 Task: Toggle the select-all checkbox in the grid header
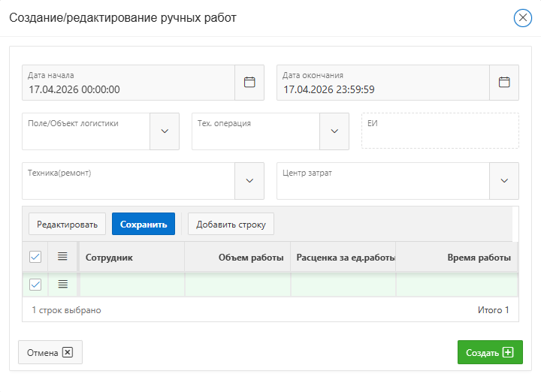pos(35,257)
